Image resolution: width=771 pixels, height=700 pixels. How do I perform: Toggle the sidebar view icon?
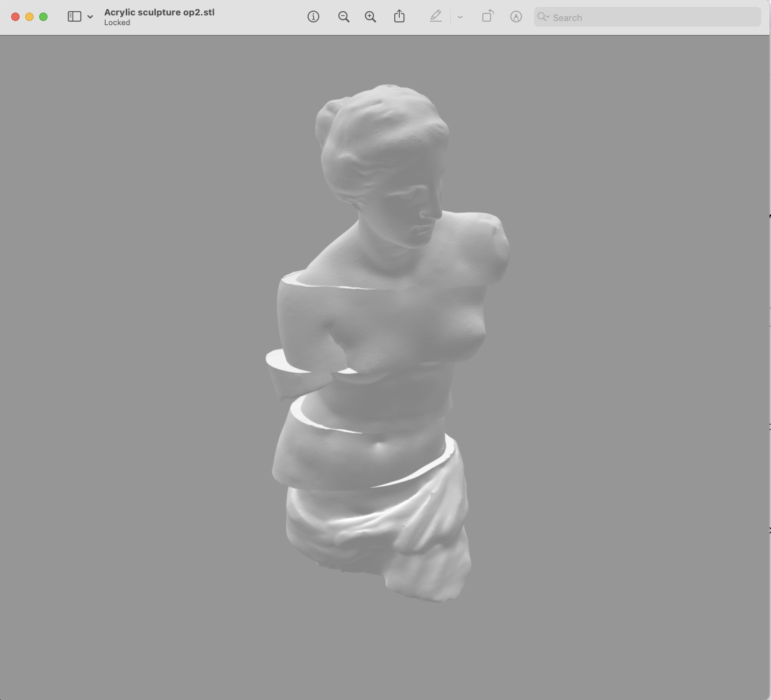click(x=74, y=17)
